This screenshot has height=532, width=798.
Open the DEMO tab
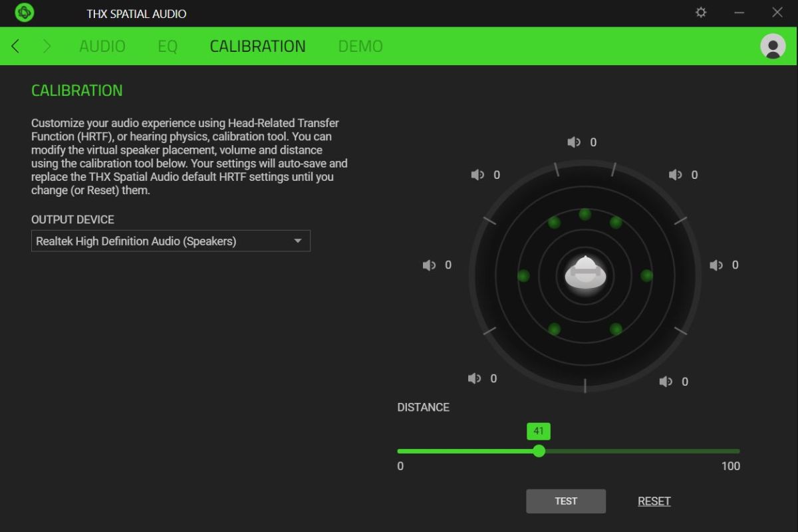[360, 46]
